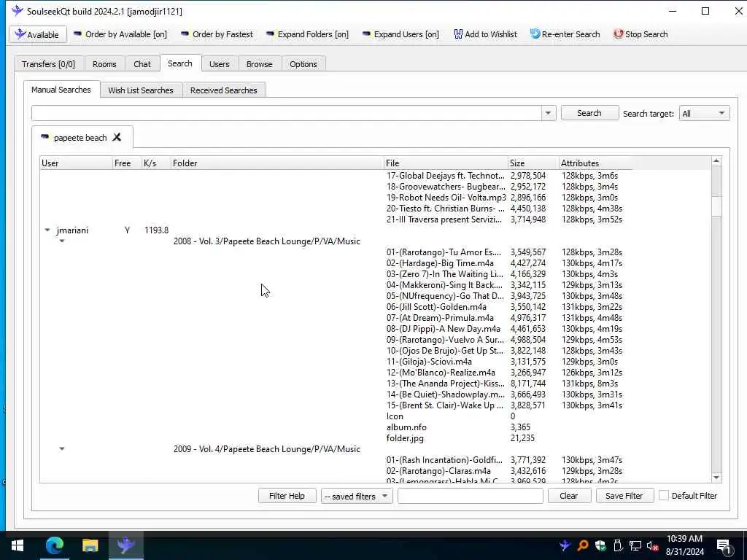Click the Search button
Image resolution: width=747 pixels, height=560 pixels.
coord(589,113)
